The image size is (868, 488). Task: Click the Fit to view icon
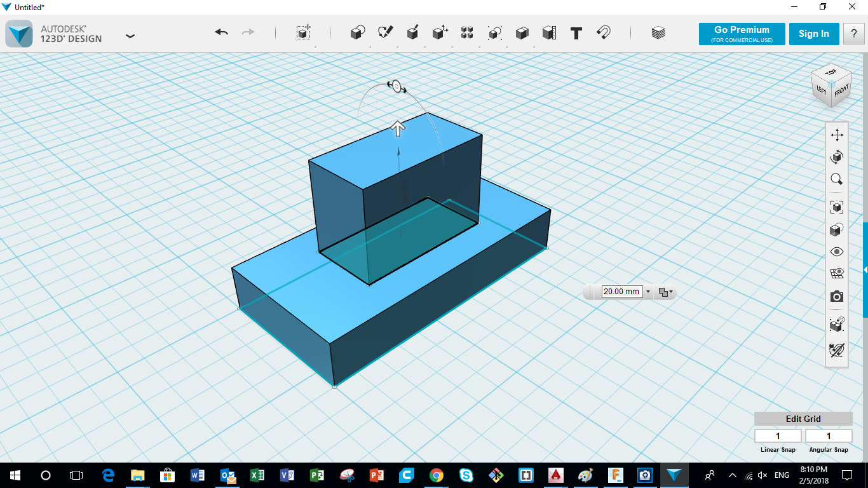pos(837,207)
